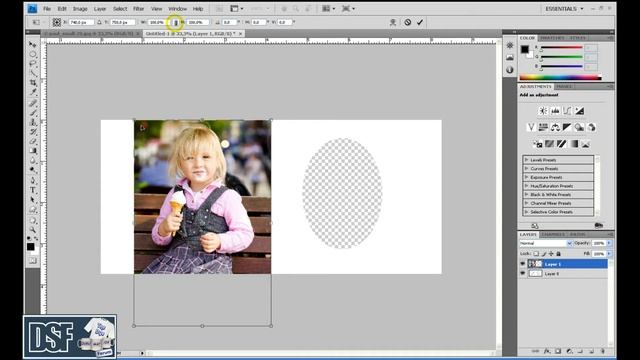This screenshot has width=640, height=360.
Task: Select the Path Selection tool
Action: (x=33, y=200)
